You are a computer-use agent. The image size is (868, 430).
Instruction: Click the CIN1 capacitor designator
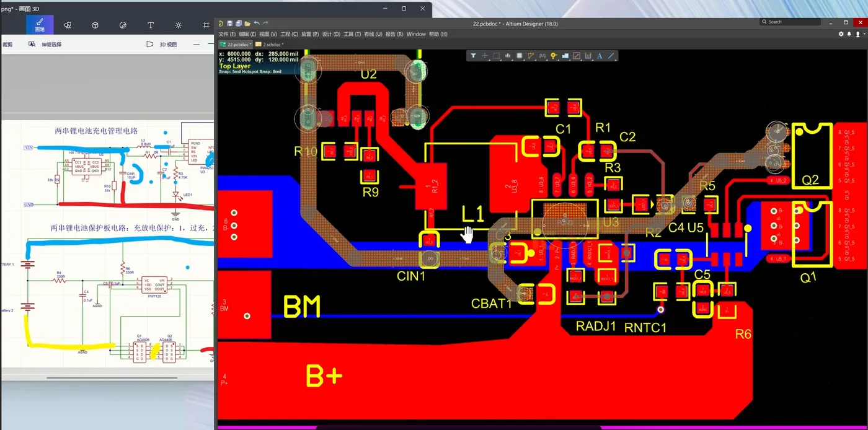pos(411,276)
